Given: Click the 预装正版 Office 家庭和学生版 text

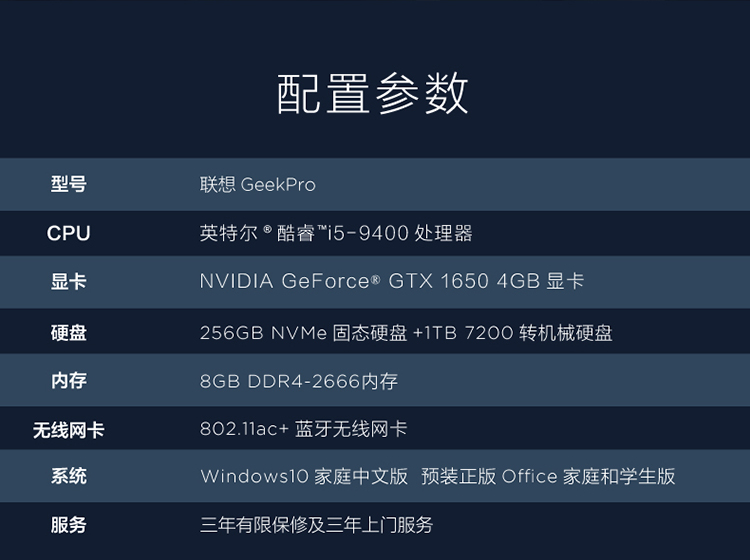Looking at the screenshot, I should pos(548,476).
